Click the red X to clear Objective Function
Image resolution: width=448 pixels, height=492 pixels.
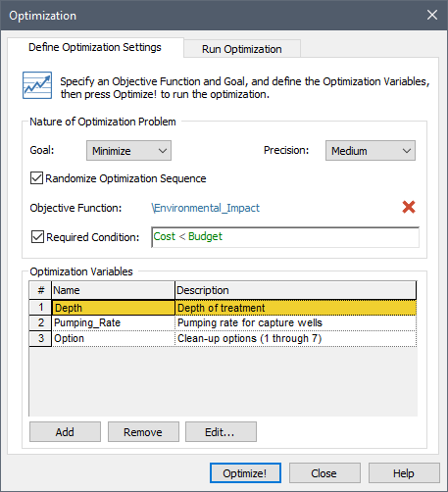click(x=409, y=207)
